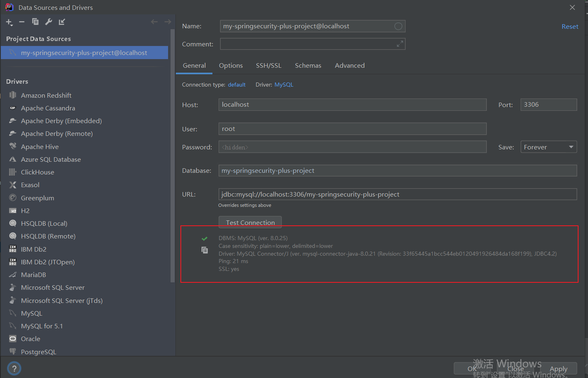Image resolution: width=588 pixels, height=378 pixels.
Task: Focus the JDBC URL field
Action: tap(398, 194)
